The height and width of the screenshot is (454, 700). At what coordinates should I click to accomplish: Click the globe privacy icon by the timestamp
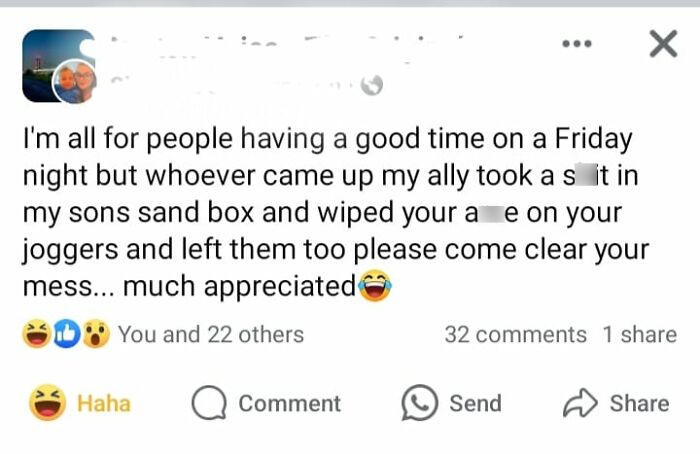pos(372,85)
